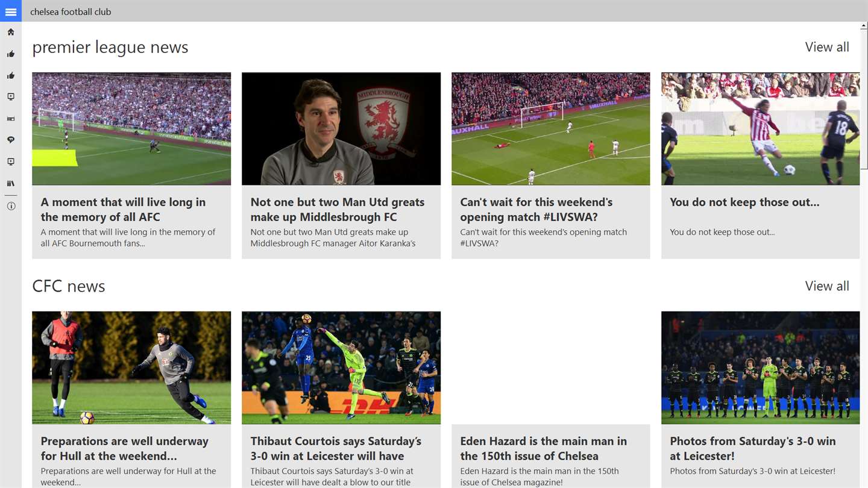Open headline 'Photos from Saturday's 3-0 win at Leicester!'
The width and height of the screenshot is (868, 488).
click(x=753, y=448)
